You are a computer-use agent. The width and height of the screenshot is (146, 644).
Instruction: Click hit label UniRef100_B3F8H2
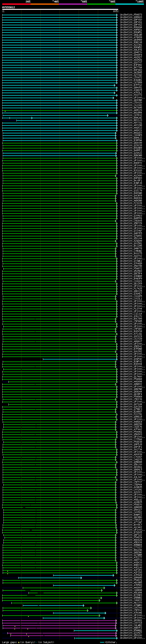coord(131,65)
